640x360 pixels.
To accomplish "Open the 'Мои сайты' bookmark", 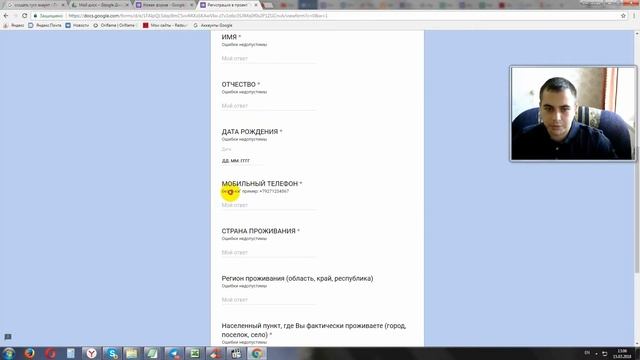I will (165, 25).
